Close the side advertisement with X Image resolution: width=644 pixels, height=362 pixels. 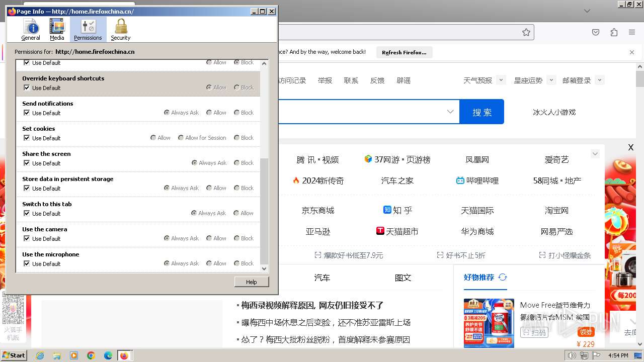pos(631,147)
